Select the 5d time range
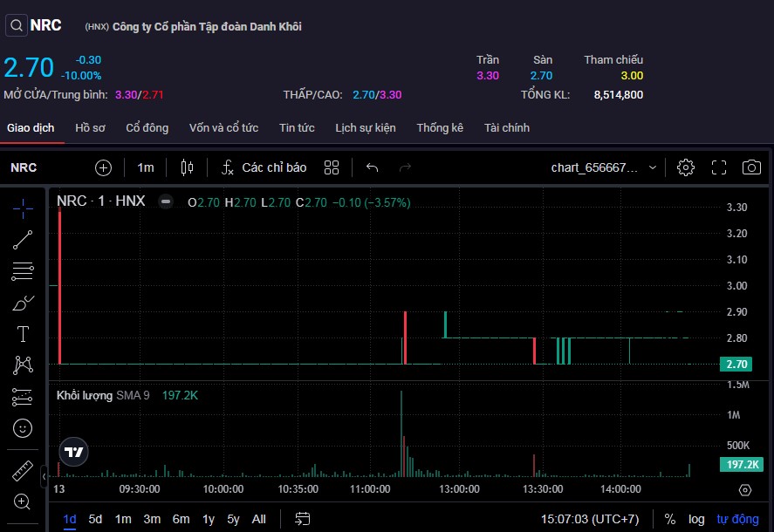Viewport: 774px width, 532px height. click(x=95, y=519)
